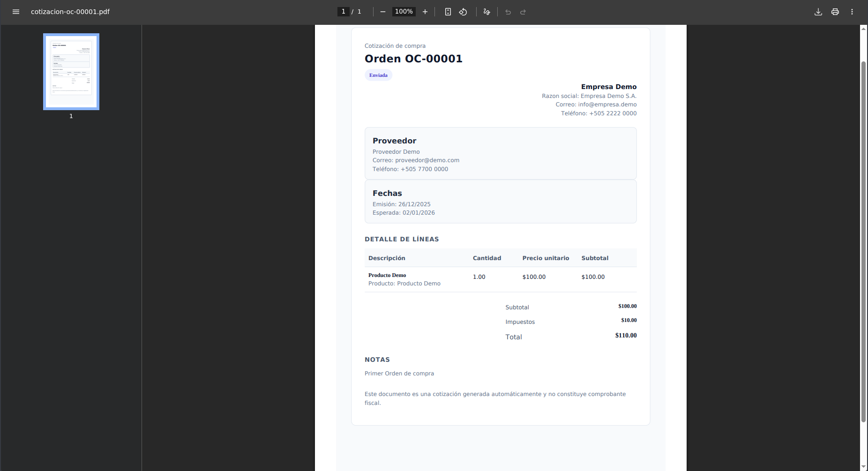
Task: Select the draw annotation tool
Action: (487, 12)
